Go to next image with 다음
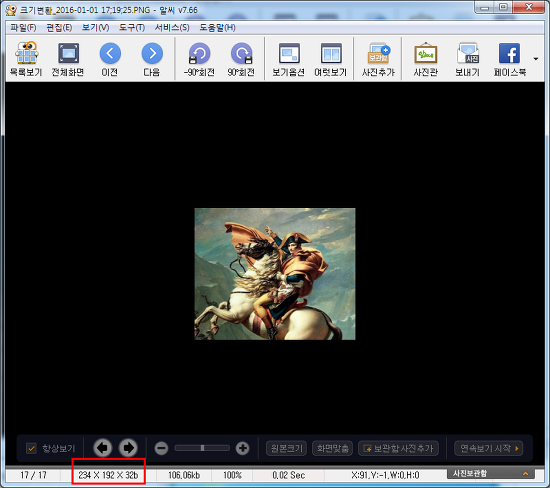The width and height of the screenshot is (550, 488). [152, 59]
